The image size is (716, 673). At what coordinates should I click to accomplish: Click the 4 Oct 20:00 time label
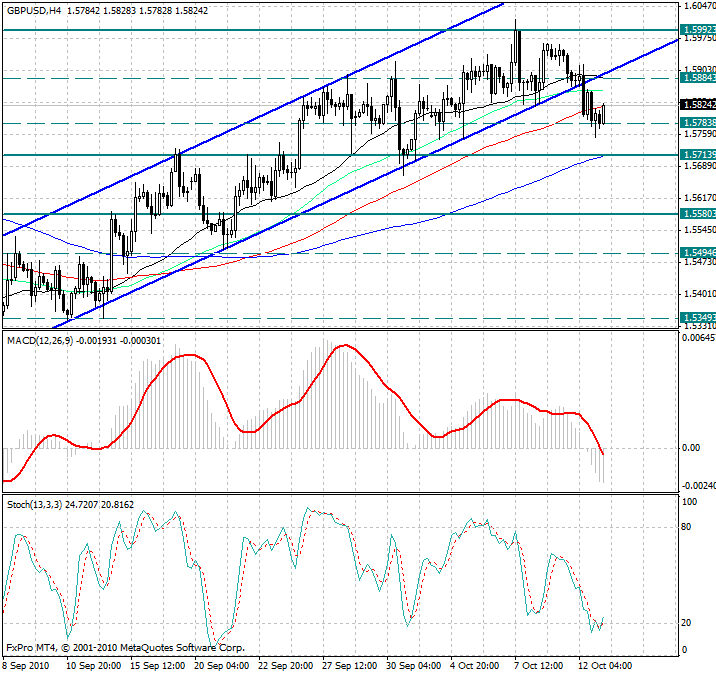(x=474, y=666)
